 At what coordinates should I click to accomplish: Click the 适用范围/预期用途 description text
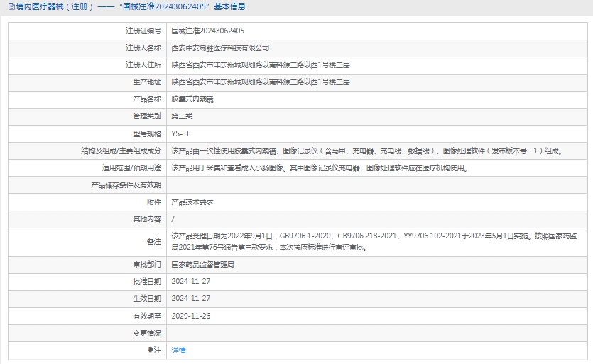pos(320,168)
